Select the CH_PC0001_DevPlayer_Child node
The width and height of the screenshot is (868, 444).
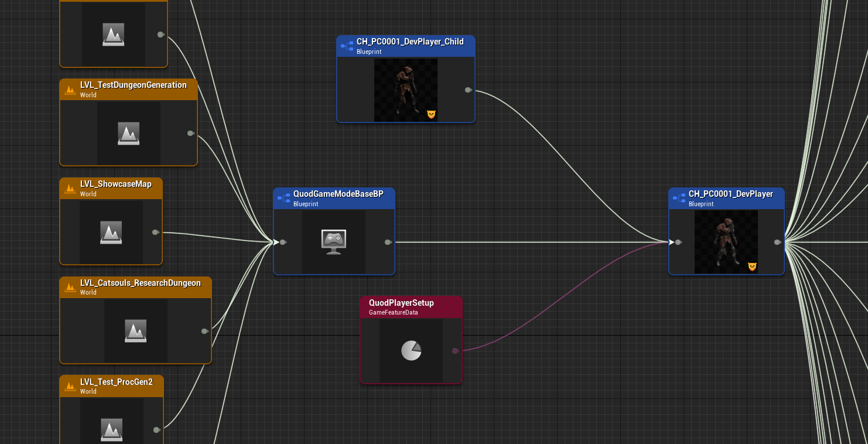pos(405,78)
